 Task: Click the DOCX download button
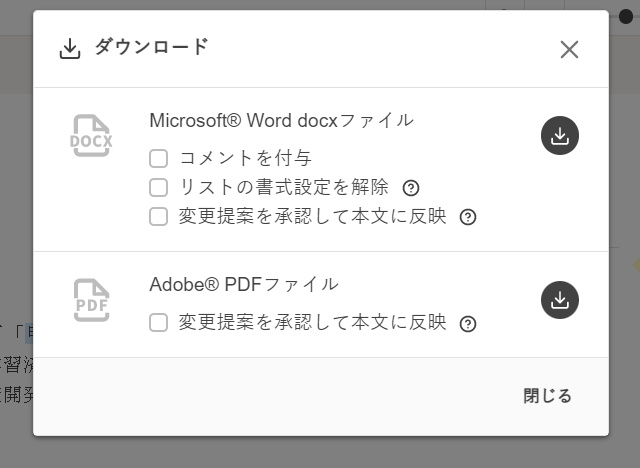(560, 136)
